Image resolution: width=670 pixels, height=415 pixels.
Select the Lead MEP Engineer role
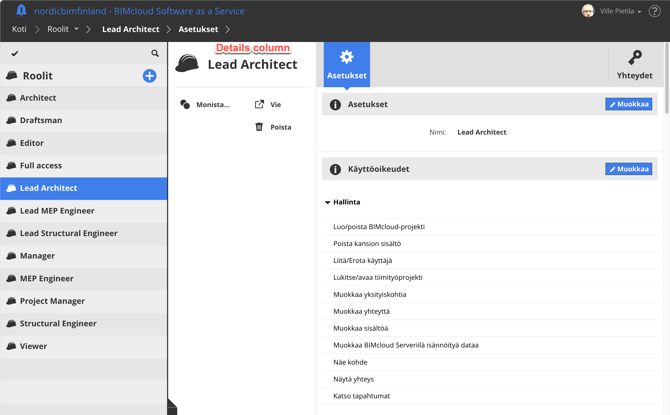coord(57,211)
